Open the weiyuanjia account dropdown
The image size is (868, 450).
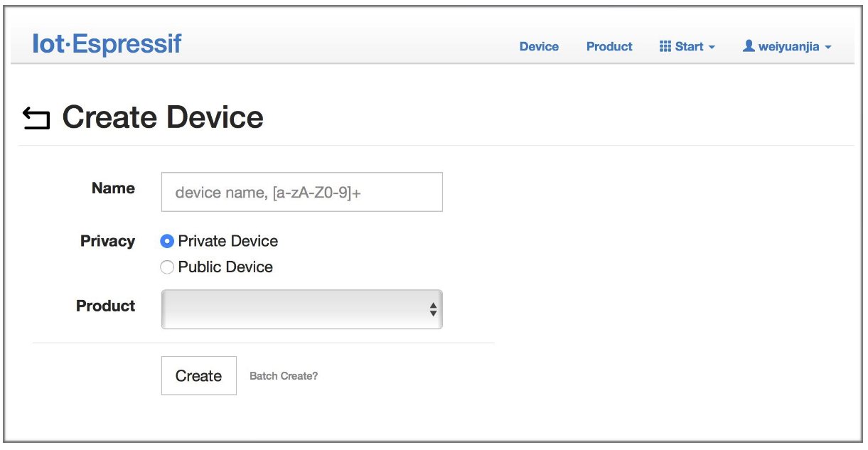click(788, 47)
